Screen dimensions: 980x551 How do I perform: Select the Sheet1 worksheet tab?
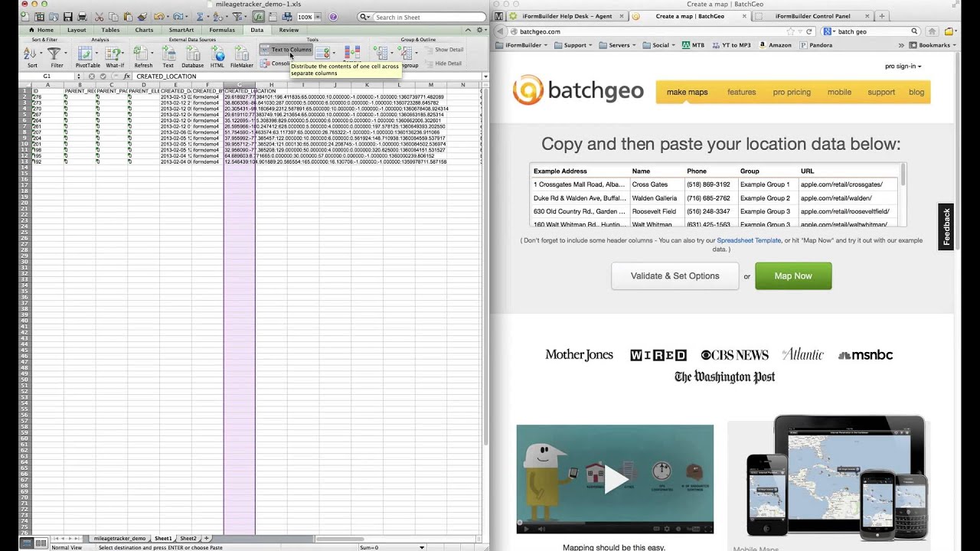click(163, 539)
